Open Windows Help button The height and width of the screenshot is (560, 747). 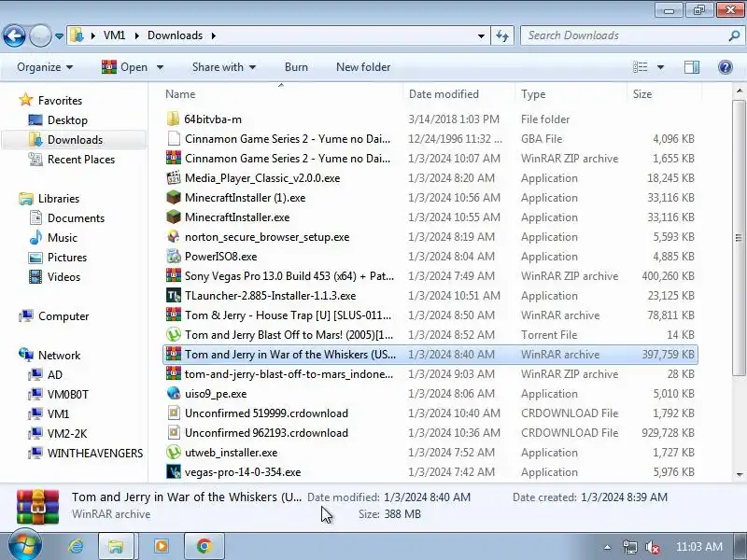click(x=726, y=67)
